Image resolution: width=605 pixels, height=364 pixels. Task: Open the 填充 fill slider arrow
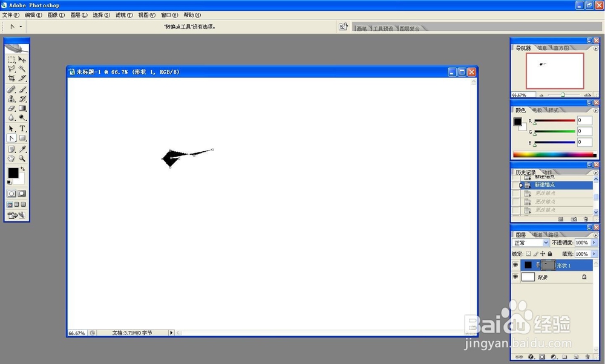[x=594, y=254]
